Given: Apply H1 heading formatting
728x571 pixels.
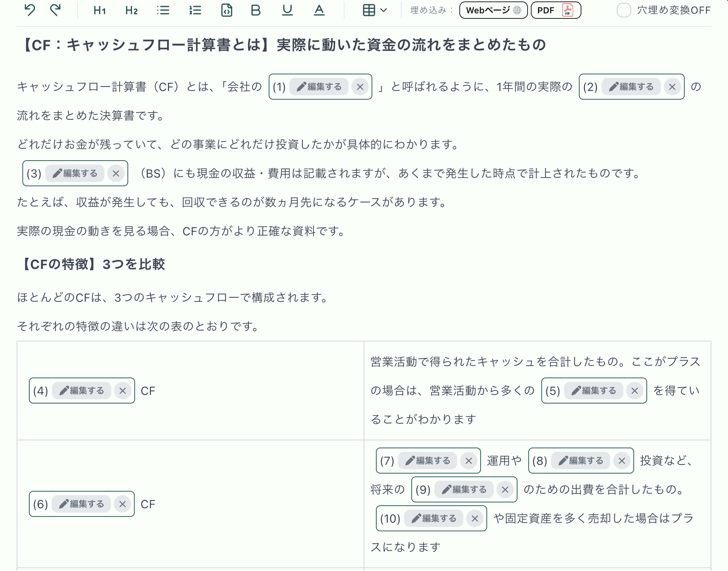Looking at the screenshot, I should click(x=99, y=10).
